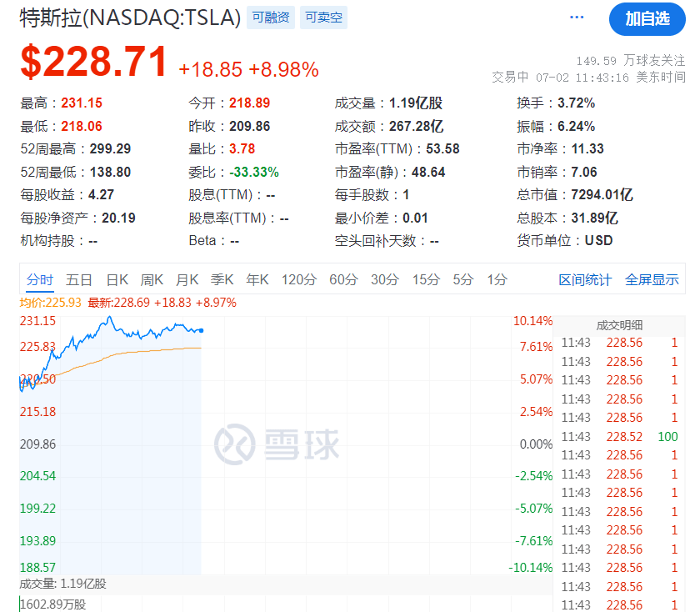Select the 15分 chart interval
This screenshot has height=612, width=700.
coord(426,280)
